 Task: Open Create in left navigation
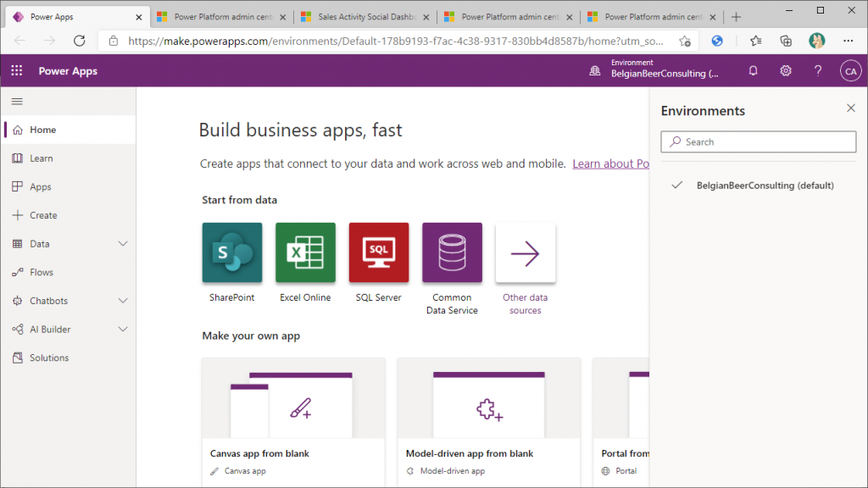[x=69, y=215]
